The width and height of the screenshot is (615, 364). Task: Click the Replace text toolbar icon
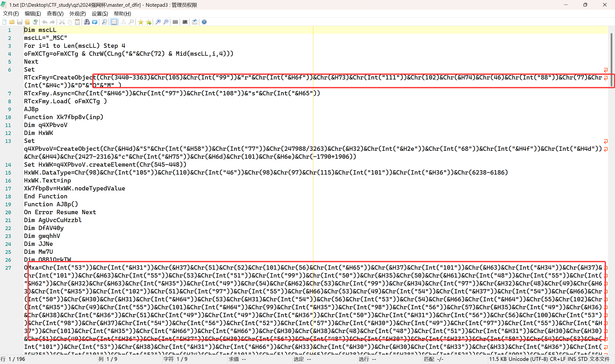pyautogui.click(x=94, y=22)
